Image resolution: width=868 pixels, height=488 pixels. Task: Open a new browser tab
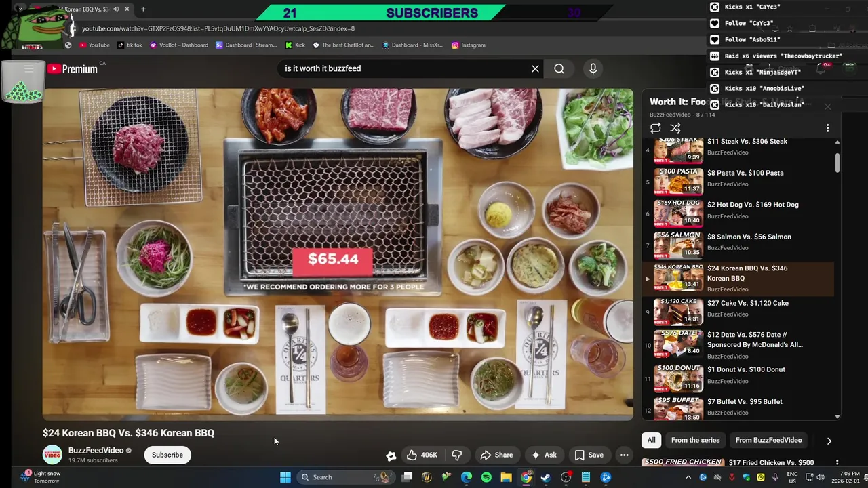tap(143, 9)
